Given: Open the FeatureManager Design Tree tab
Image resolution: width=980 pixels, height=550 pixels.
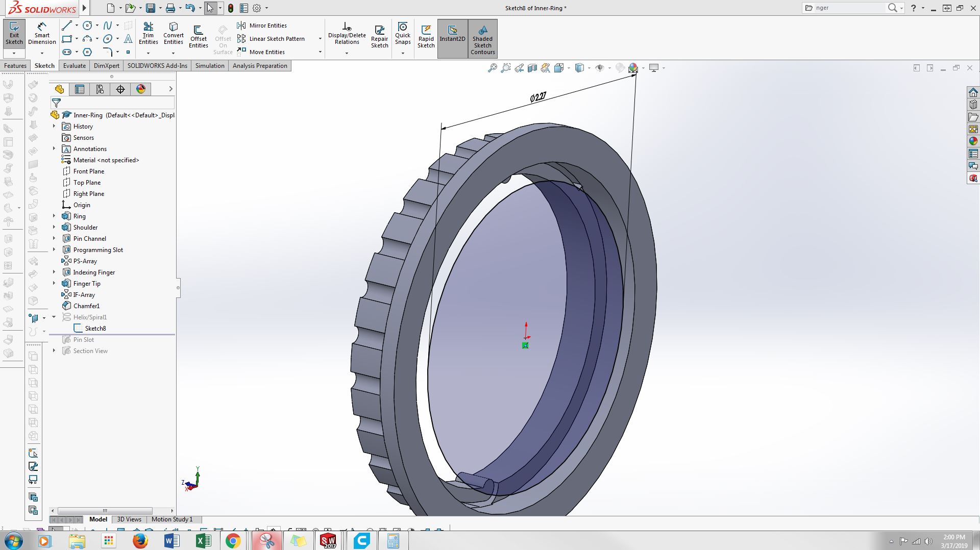Looking at the screenshot, I should pyautogui.click(x=59, y=89).
